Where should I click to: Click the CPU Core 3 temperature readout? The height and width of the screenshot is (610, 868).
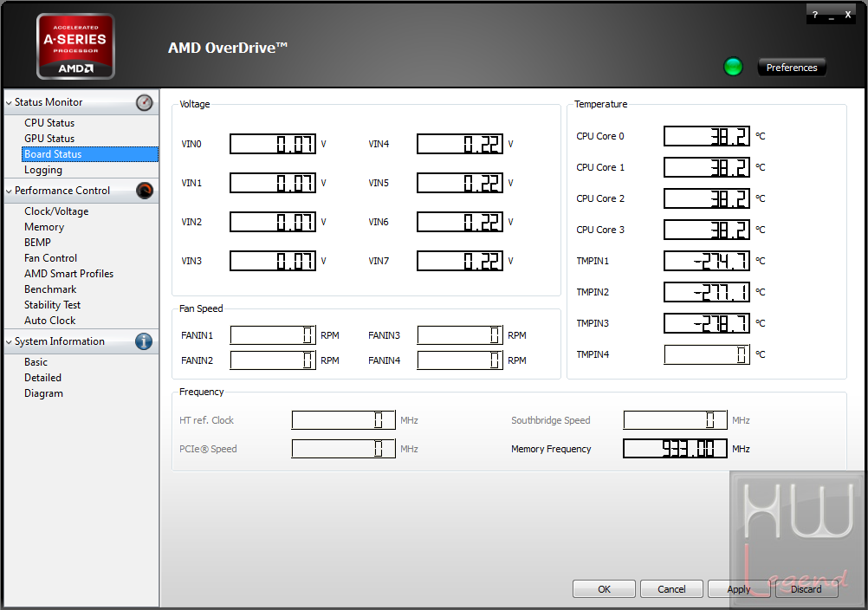click(707, 230)
